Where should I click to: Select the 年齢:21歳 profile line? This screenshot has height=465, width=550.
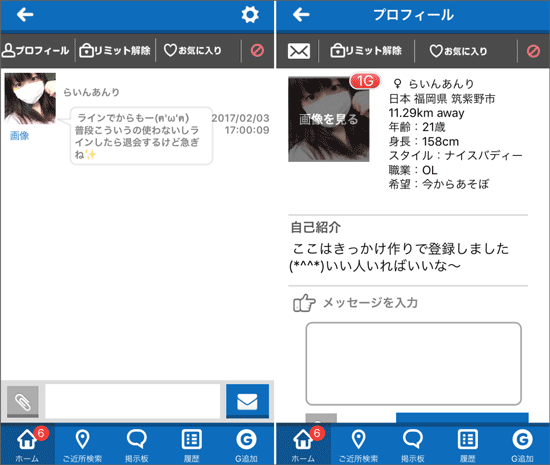pos(417,127)
